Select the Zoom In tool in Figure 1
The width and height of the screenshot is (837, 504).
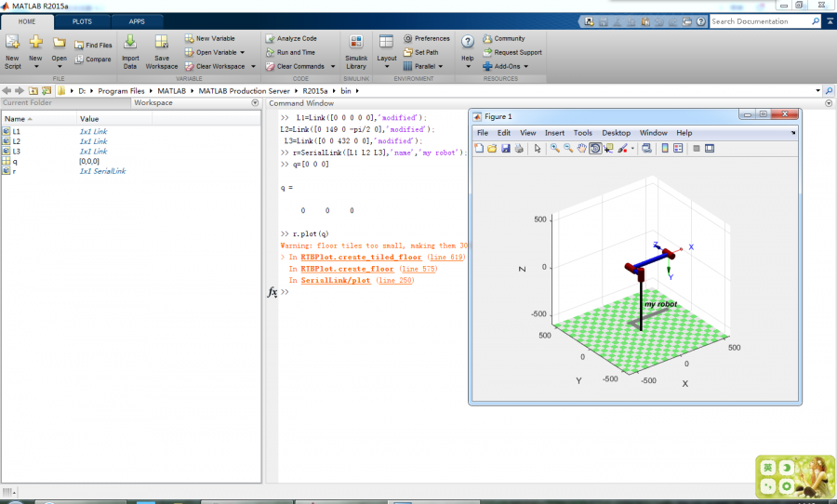554,149
